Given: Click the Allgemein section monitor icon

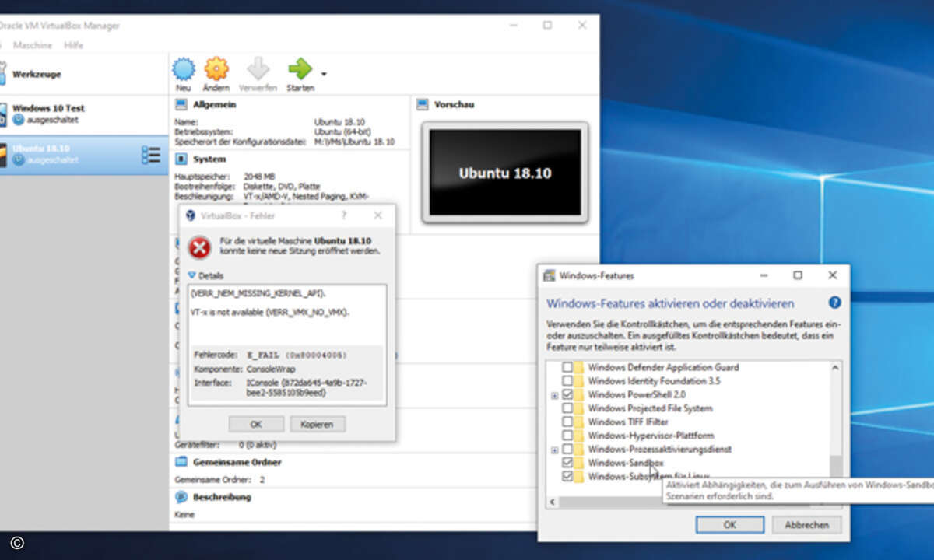Looking at the screenshot, I should (x=181, y=104).
